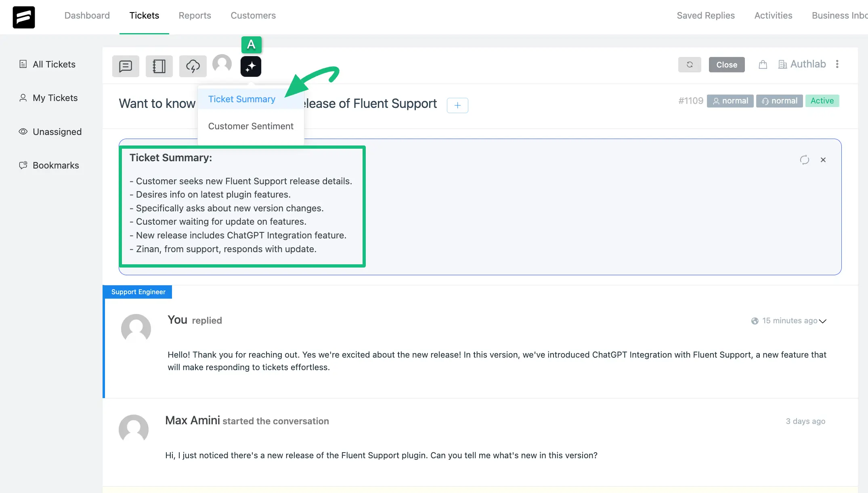Go to My Tickets in sidebar

(x=48, y=98)
